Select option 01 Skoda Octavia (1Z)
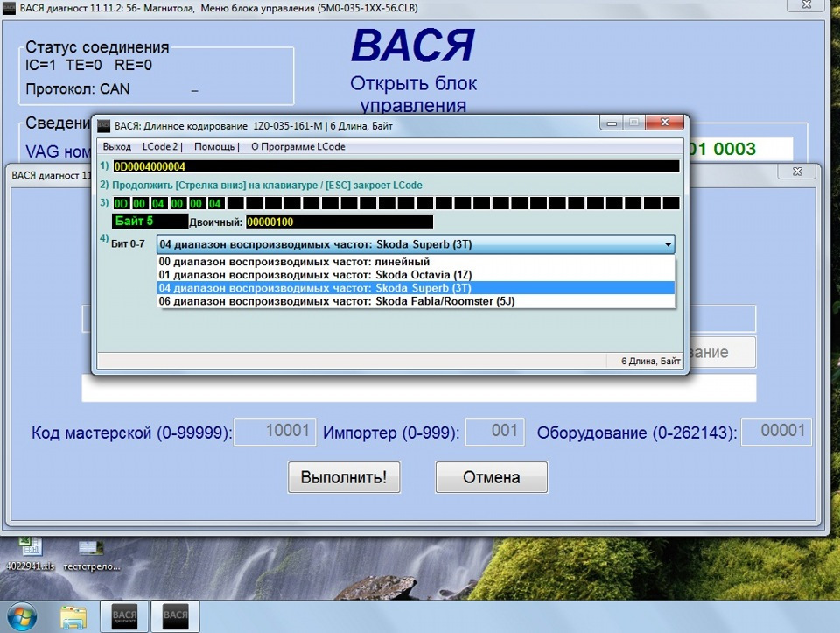This screenshot has width=840, height=633. [x=416, y=275]
